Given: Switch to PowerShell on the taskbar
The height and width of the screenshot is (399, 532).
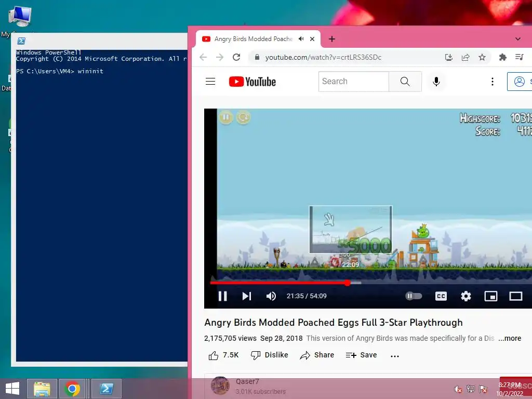Looking at the screenshot, I should 106,389.
